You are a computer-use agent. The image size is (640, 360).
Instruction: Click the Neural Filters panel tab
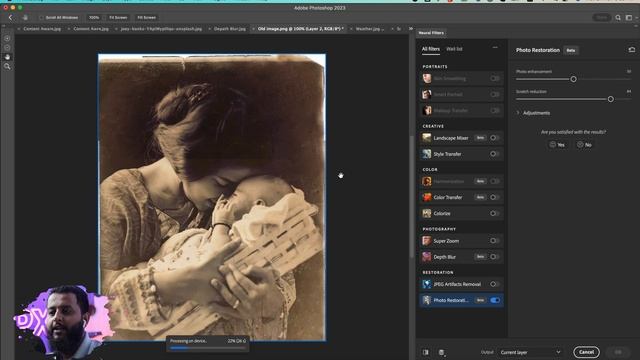coord(431,33)
